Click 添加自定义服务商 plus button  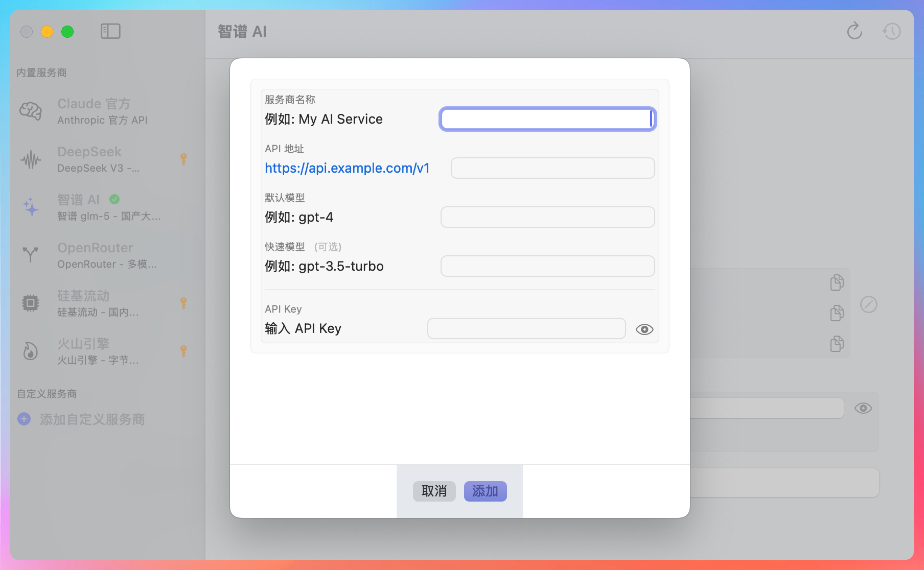click(x=24, y=419)
